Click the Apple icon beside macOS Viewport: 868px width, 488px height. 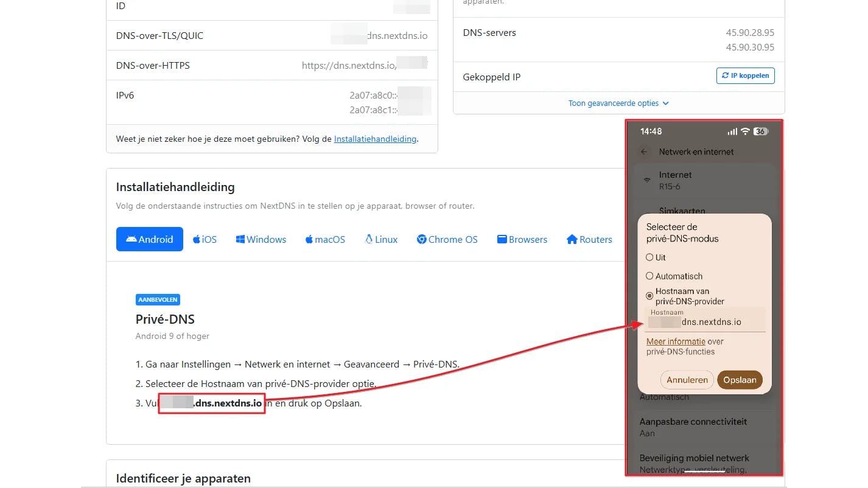[x=309, y=239]
